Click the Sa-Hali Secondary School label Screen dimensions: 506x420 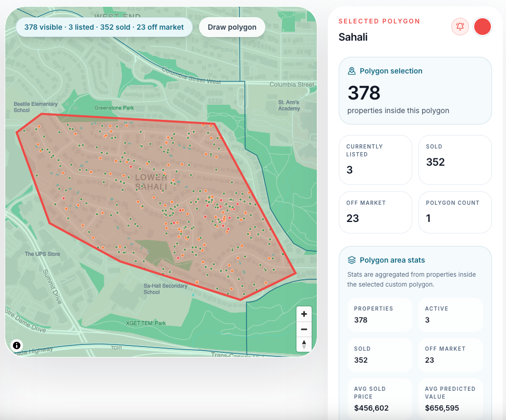165,289
